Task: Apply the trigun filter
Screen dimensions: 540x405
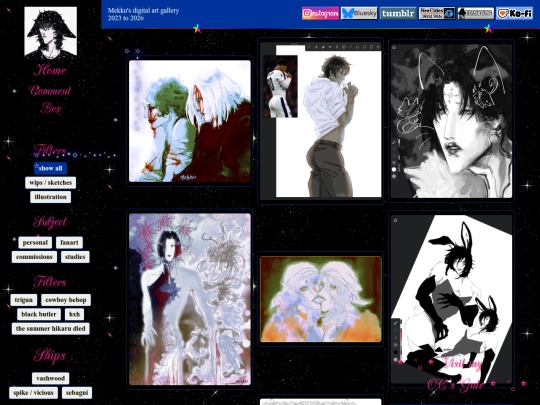Action: 24,300
